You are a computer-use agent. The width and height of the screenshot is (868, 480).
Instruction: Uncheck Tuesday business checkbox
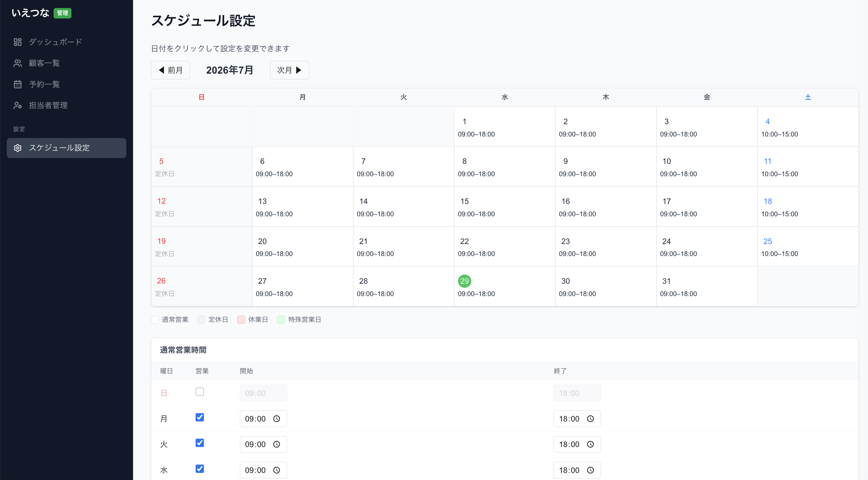[200, 443]
